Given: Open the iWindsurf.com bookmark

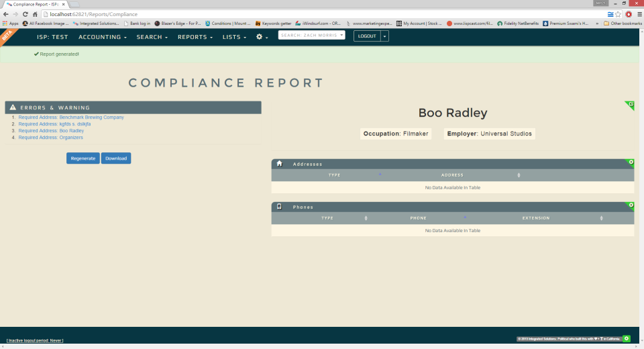Looking at the screenshot, I should 318,23.
